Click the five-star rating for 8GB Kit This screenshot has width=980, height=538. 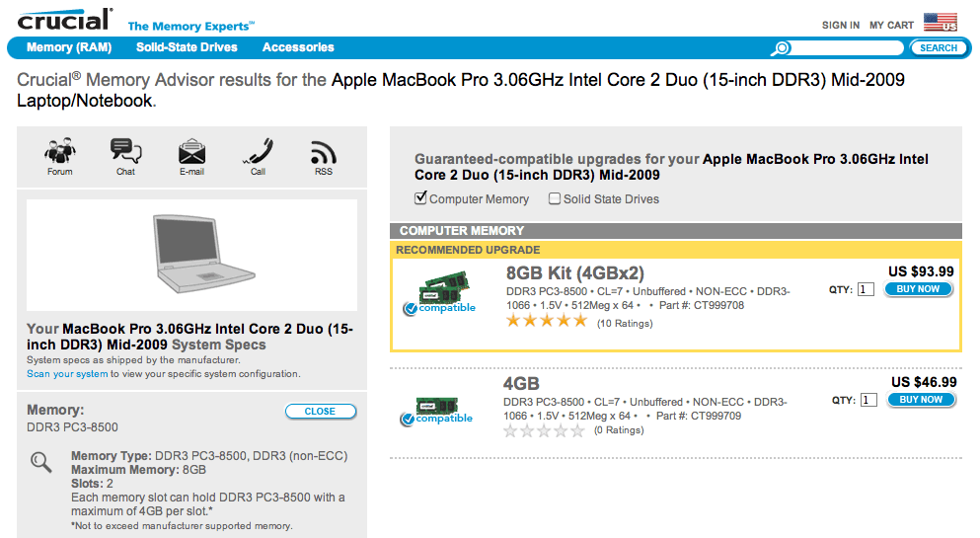click(547, 321)
